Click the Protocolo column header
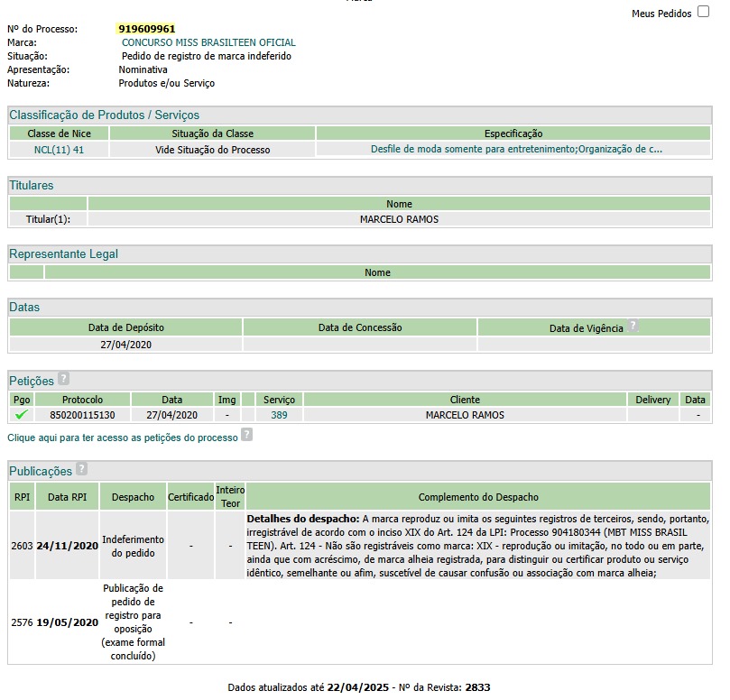The image size is (730, 700). 82,400
